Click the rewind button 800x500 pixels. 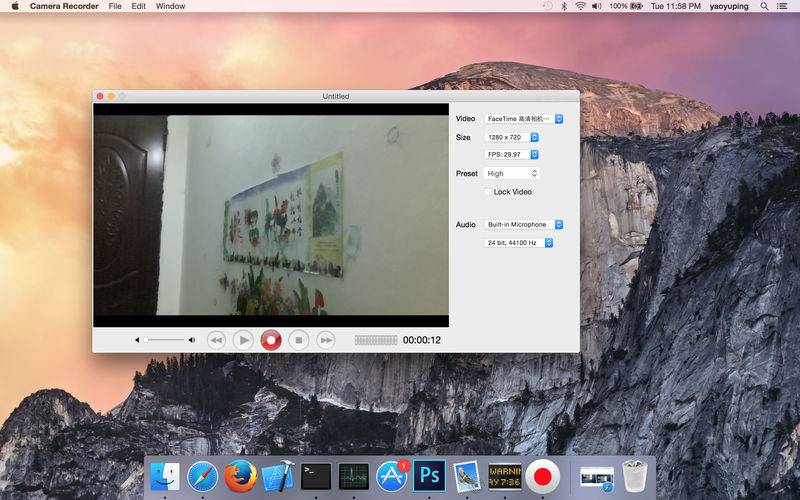pyautogui.click(x=216, y=340)
